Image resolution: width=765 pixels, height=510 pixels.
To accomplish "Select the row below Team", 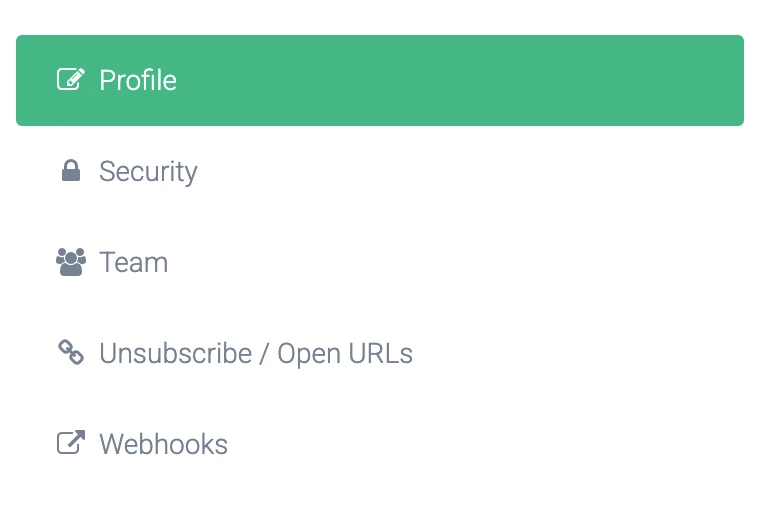I will pos(255,353).
